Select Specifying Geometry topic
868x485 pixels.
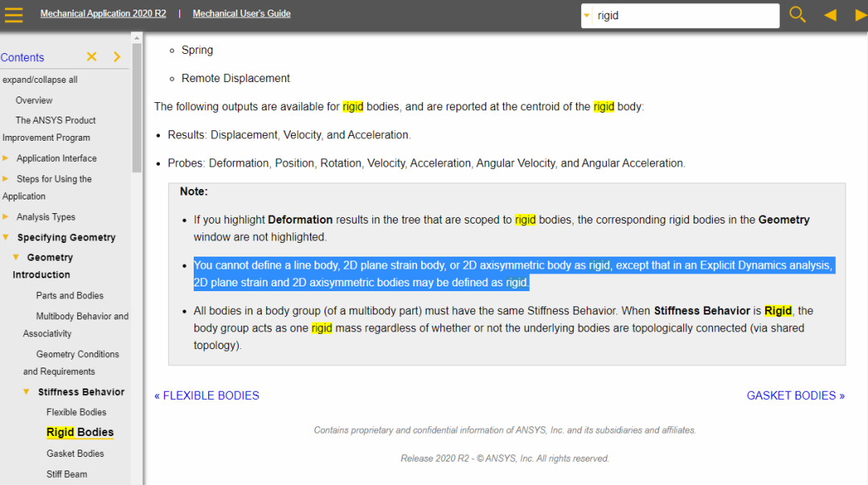tap(67, 237)
